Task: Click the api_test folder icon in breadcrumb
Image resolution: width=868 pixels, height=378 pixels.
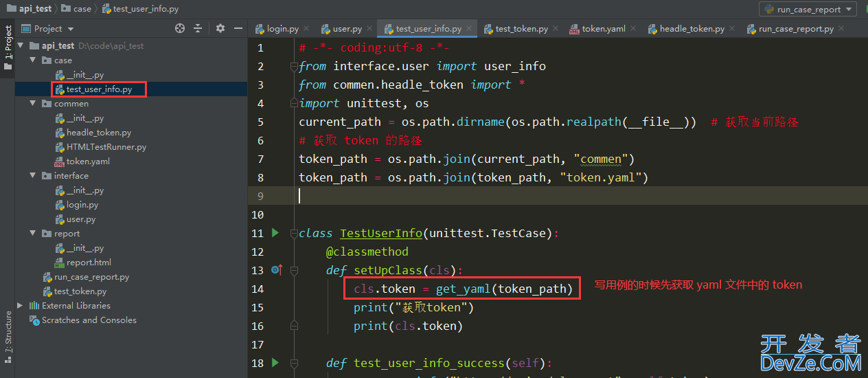Action: [x=12, y=8]
